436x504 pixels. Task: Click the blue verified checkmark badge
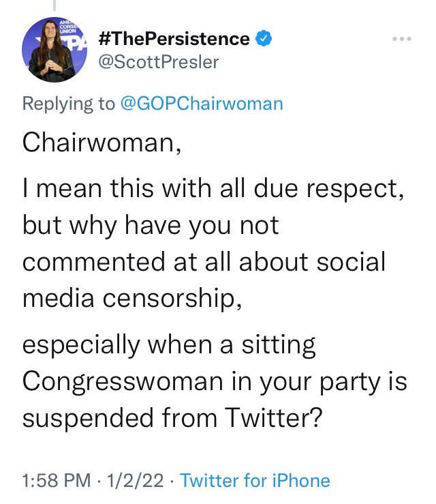click(264, 38)
